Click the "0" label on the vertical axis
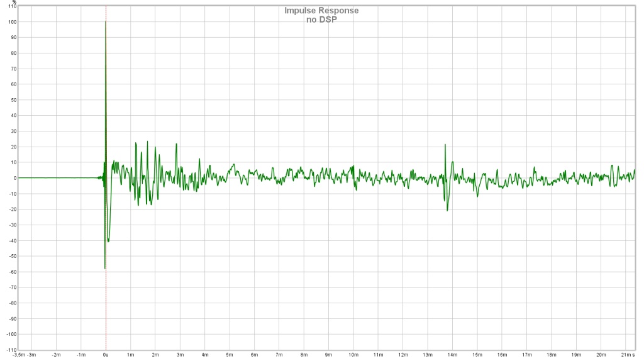The height and width of the screenshot is (358, 644). click(13, 178)
